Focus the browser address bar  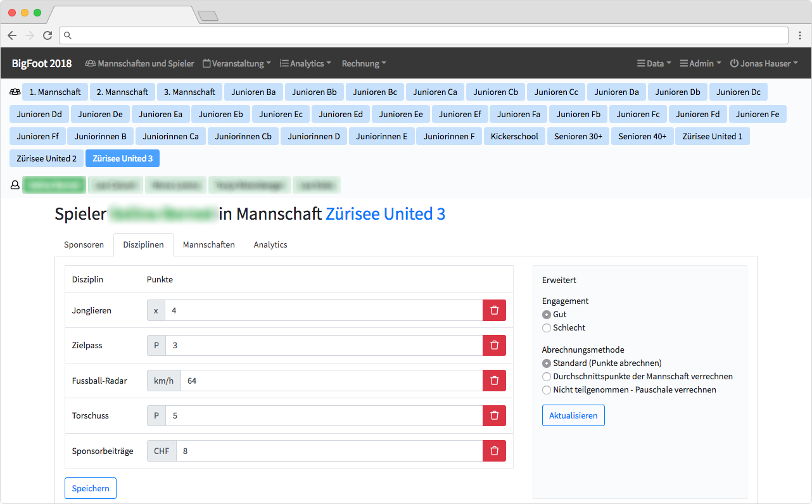[424, 35]
